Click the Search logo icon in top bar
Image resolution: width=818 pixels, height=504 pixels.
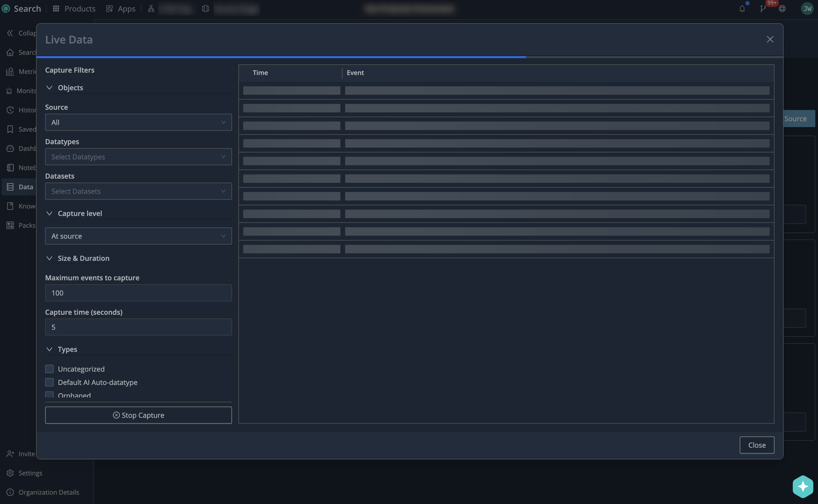(6, 8)
